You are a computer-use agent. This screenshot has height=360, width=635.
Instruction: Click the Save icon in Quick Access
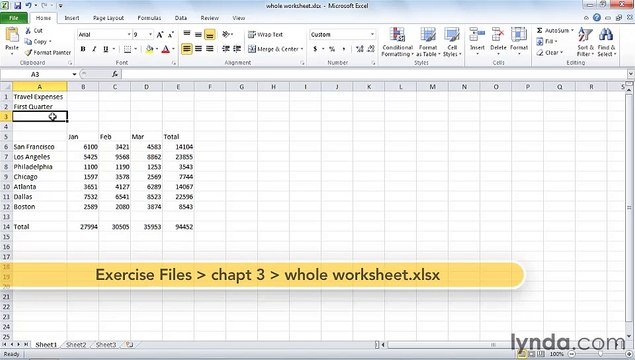click(17, 6)
